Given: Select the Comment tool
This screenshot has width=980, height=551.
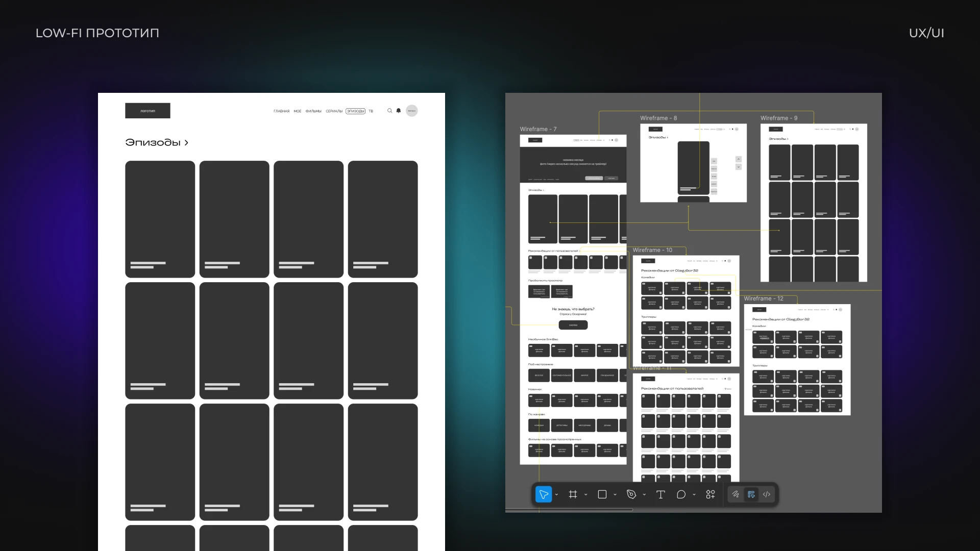Looking at the screenshot, I should 681,494.
